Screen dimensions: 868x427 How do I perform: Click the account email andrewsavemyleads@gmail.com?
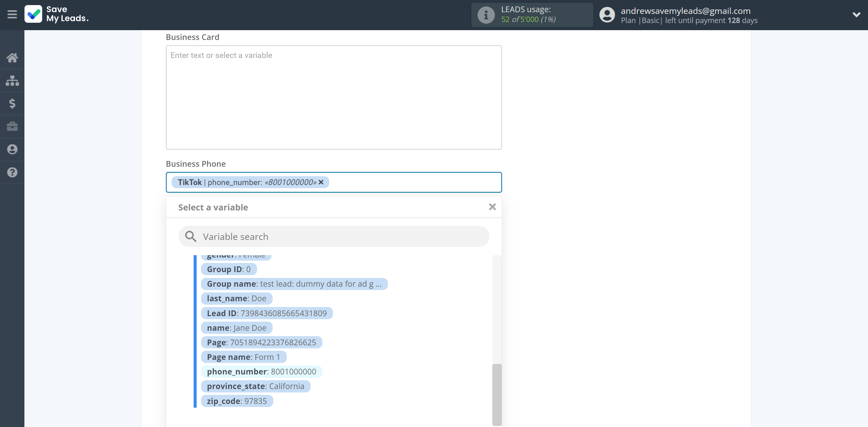click(686, 11)
